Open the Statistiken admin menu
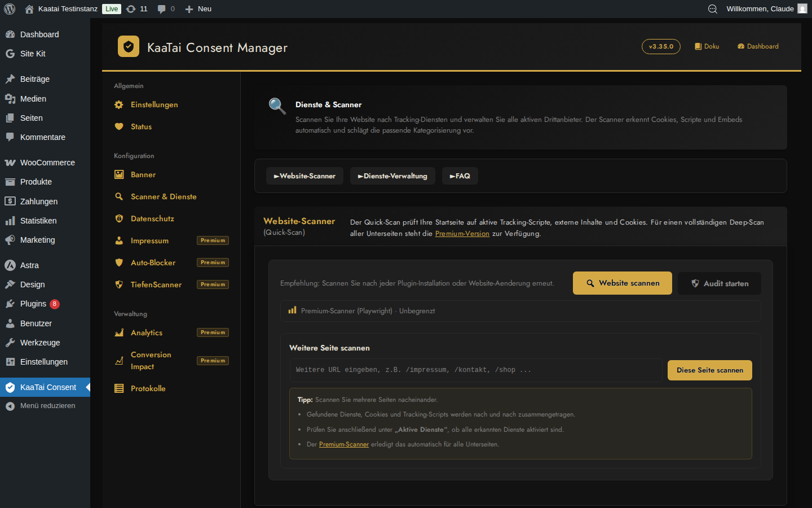The height and width of the screenshot is (508, 812). [45, 221]
